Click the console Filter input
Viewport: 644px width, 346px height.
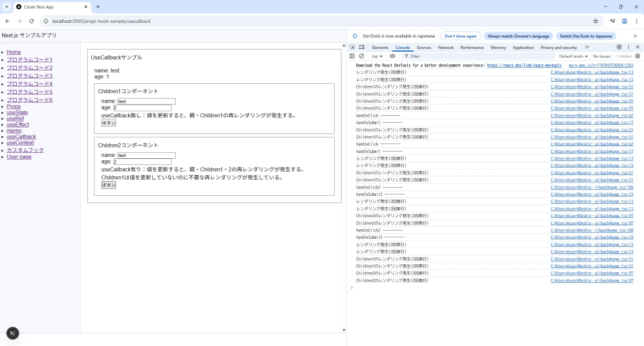(x=478, y=56)
